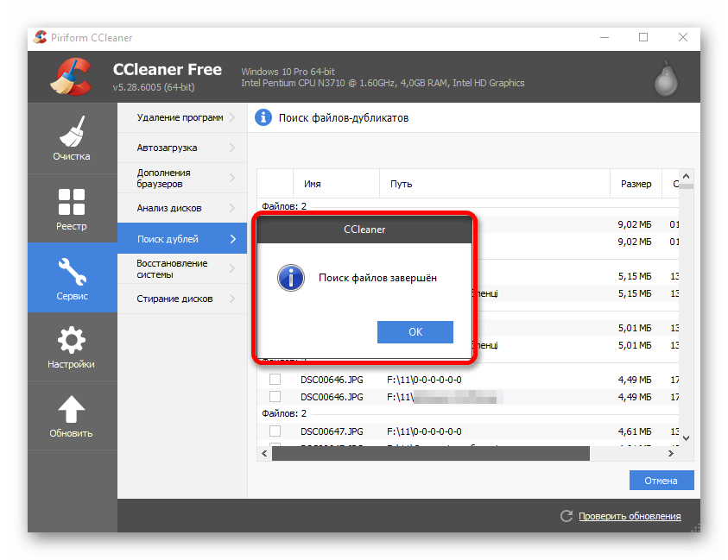This screenshot has width=728, height=560.
Task: Click the v5.28.6005 (64-bit) version text
Action: 154,87
